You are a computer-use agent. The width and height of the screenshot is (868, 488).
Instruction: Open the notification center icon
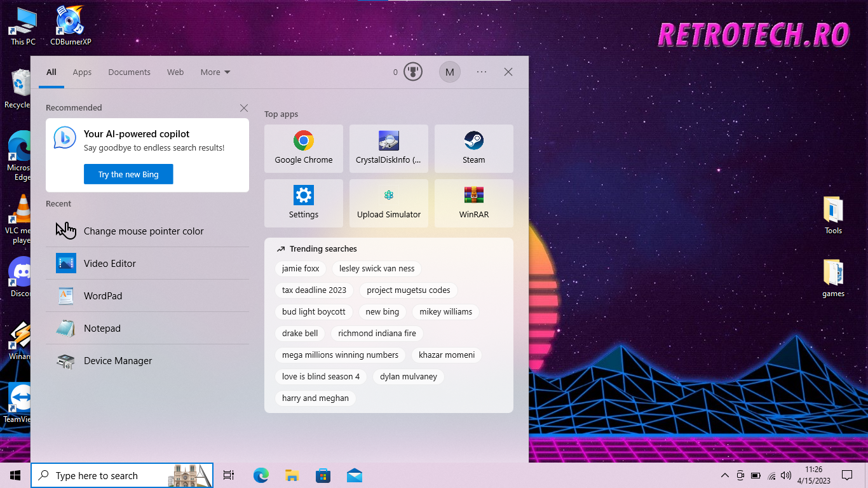pyautogui.click(x=847, y=475)
